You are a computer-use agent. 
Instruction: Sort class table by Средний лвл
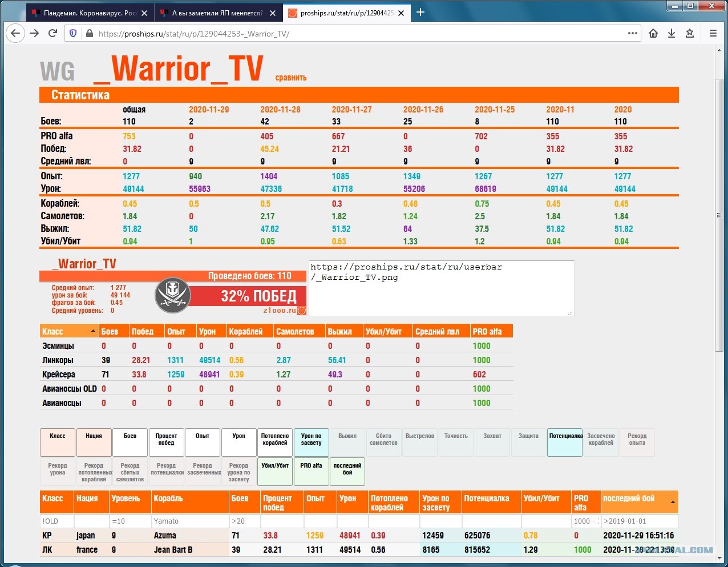click(442, 331)
